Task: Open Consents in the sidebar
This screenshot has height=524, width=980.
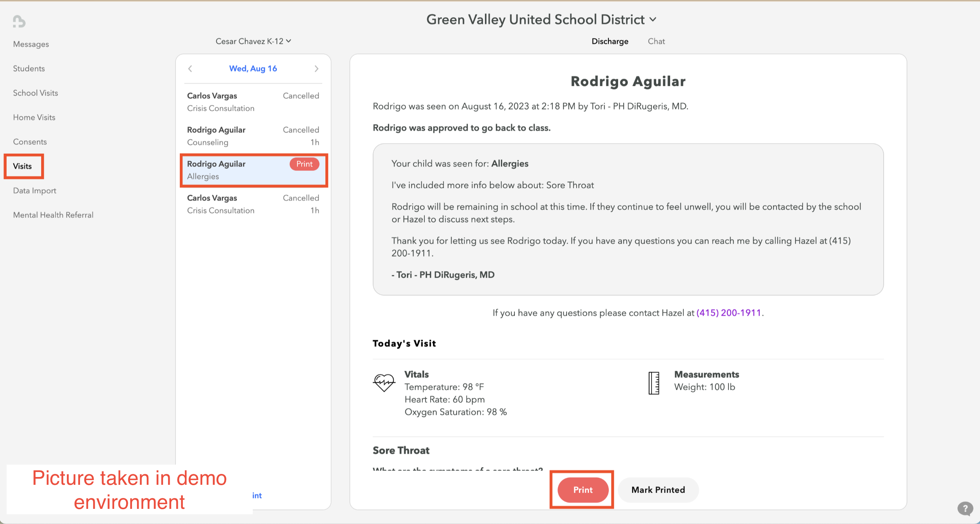Action: point(30,142)
